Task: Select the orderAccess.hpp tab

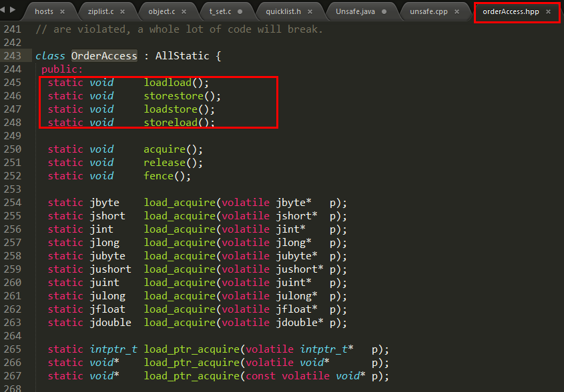Action: [511, 11]
